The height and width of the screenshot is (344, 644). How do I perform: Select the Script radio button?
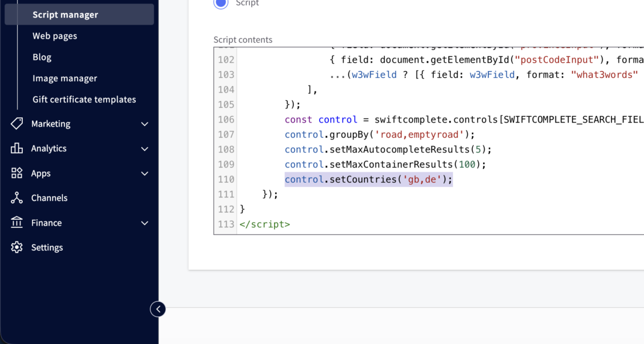tap(221, 2)
